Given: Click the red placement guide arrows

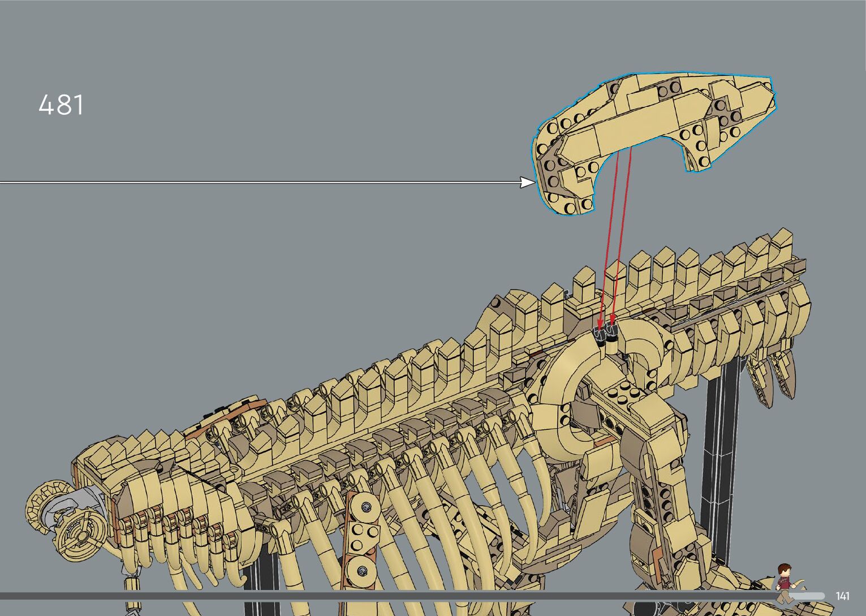Looking at the screenshot, I should click(x=614, y=238).
